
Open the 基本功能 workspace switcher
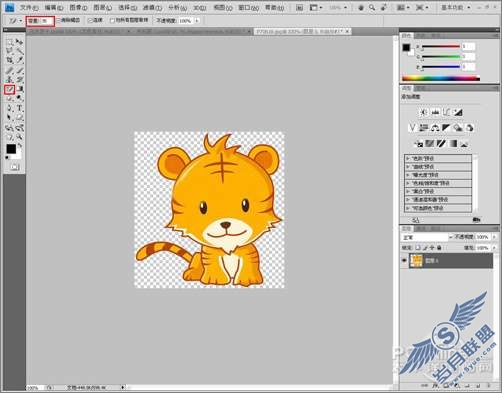pos(456,7)
